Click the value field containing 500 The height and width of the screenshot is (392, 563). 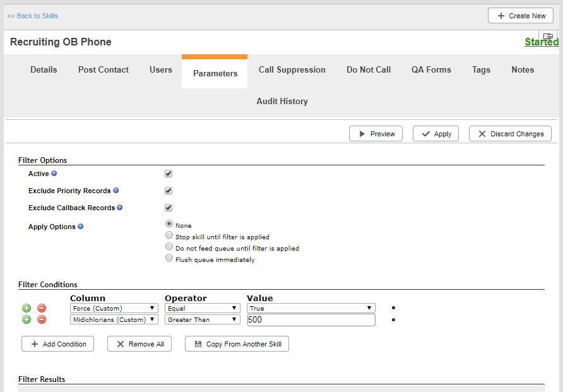(x=311, y=320)
